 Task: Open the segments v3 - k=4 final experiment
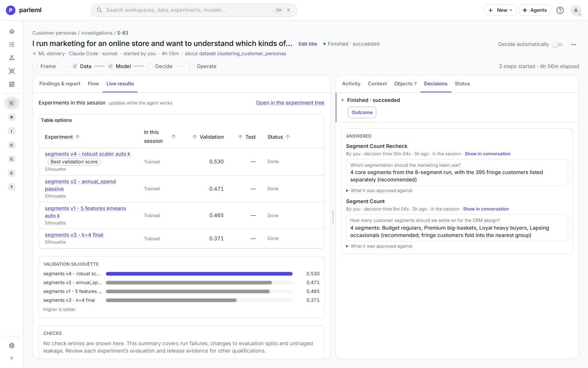pyautogui.click(x=74, y=235)
